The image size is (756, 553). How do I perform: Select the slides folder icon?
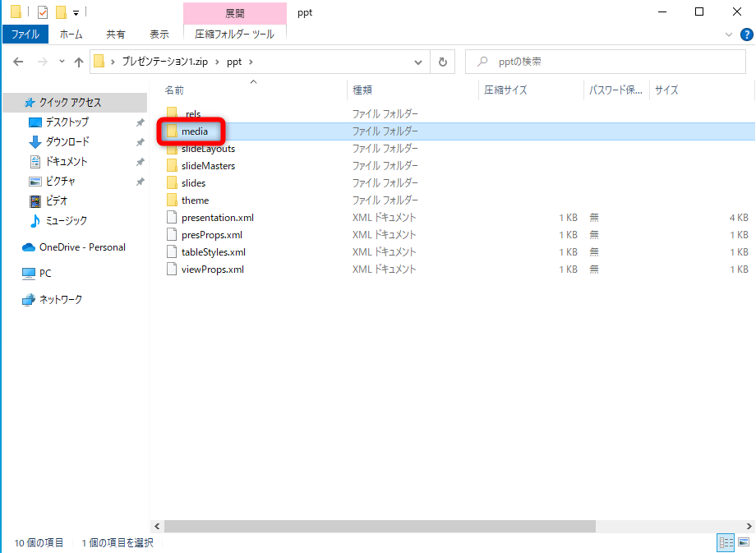coord(172,183)
